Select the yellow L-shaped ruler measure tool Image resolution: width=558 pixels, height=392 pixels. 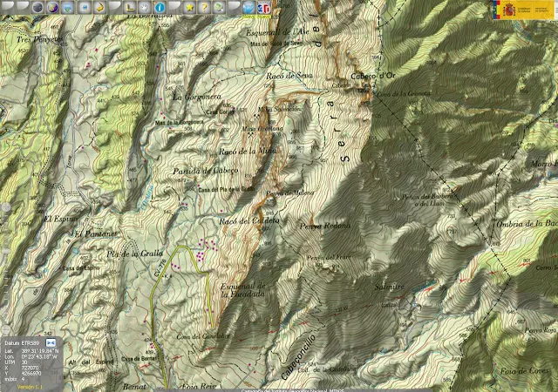point(130,7)
